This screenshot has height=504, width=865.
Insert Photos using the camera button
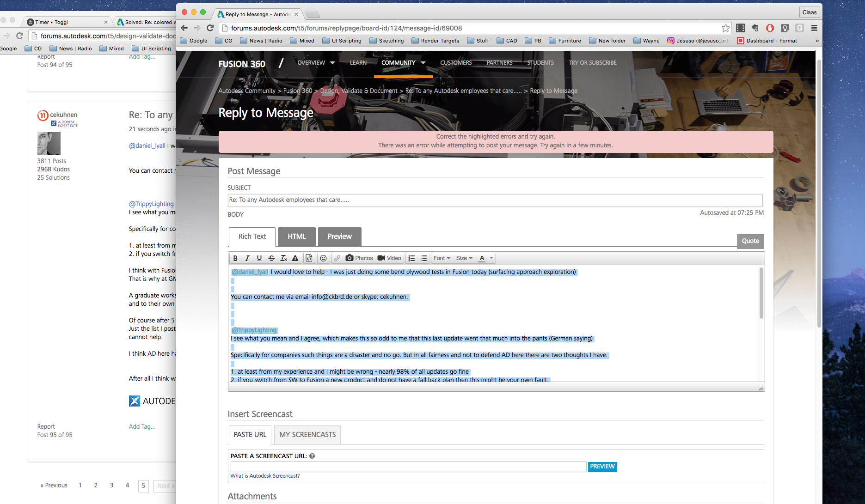[x=359, y=258]
